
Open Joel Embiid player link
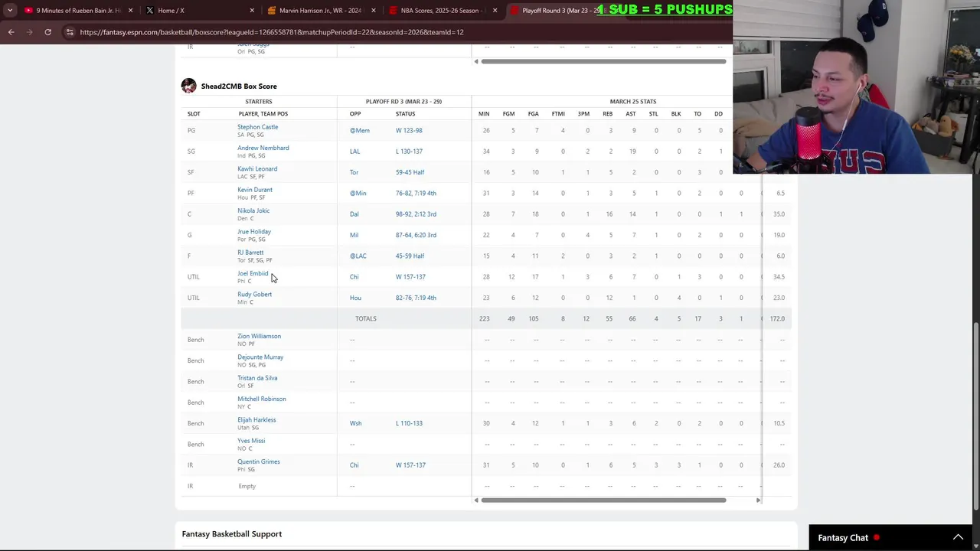pos(253,273)
